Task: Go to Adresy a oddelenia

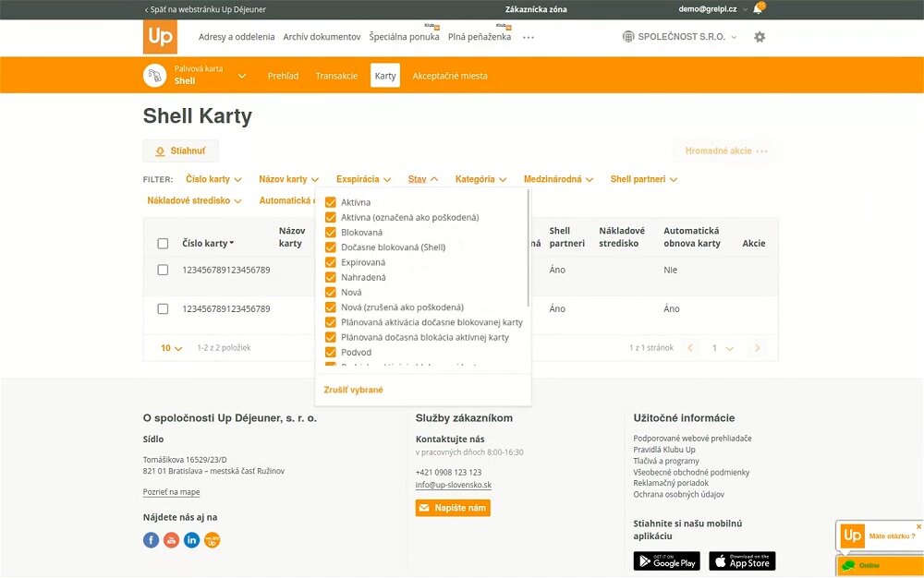Action: [x=237, y=37]
